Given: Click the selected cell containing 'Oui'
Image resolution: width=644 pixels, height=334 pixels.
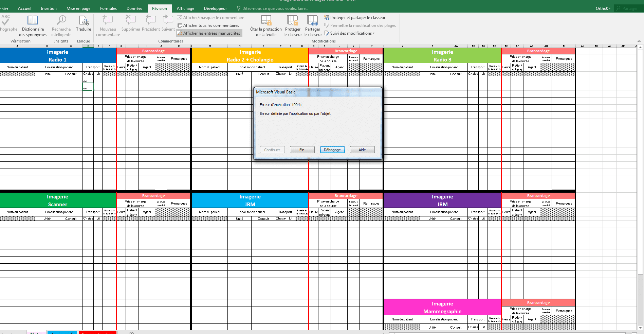Looking at the screenshot, I should pos(88,87).
